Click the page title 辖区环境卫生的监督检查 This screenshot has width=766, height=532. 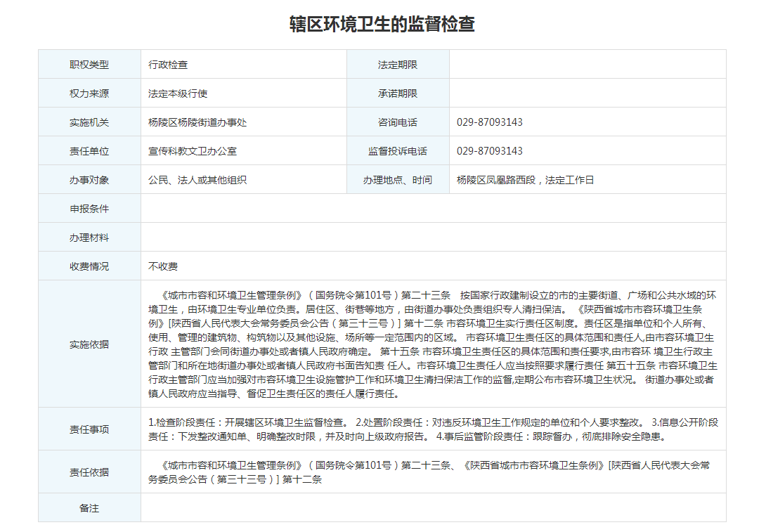pos(382,24)
